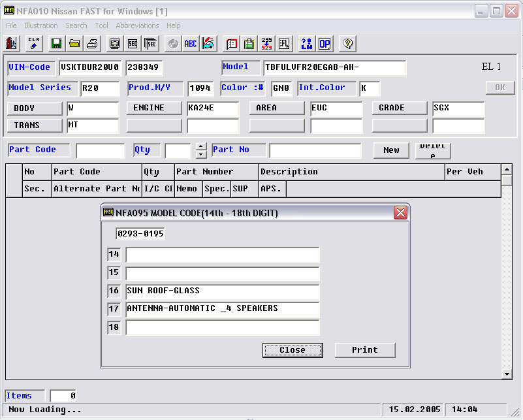Click the Model Series field R20
The height and width of the screenshot is (420, 523).
(x=100, y=88)
